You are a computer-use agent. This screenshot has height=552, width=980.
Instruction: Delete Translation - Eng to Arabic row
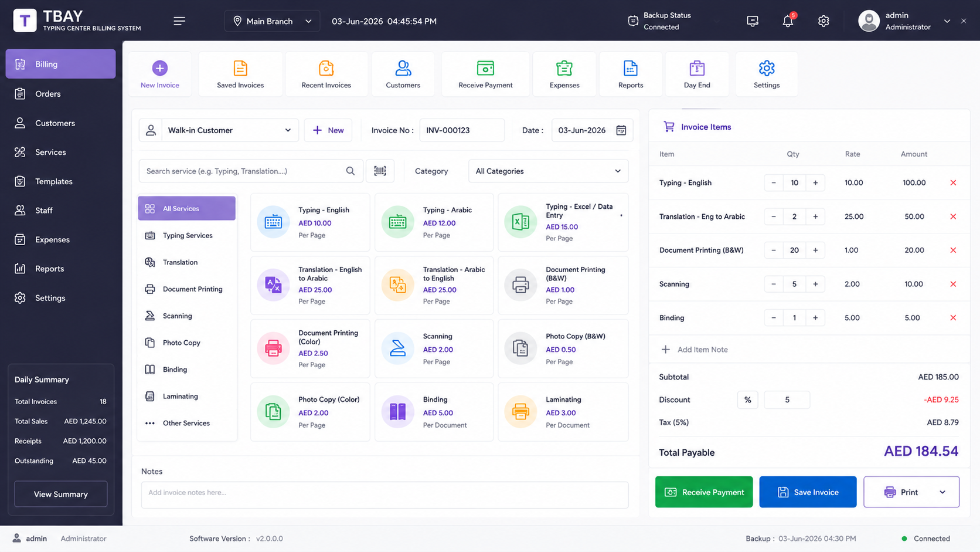coord(953,216)
